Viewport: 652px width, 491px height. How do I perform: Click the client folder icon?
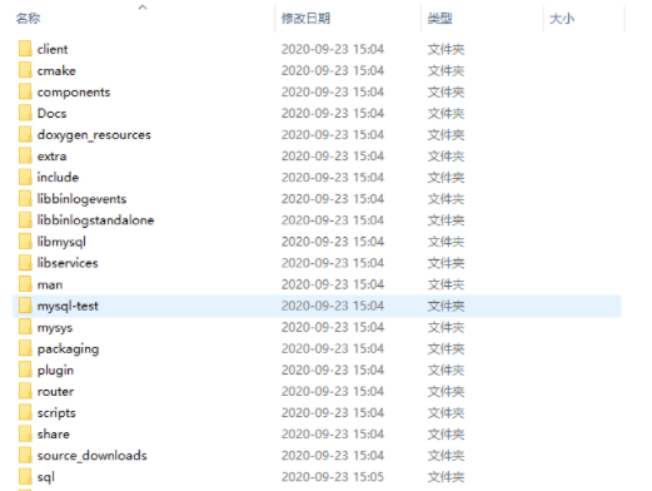25,49
